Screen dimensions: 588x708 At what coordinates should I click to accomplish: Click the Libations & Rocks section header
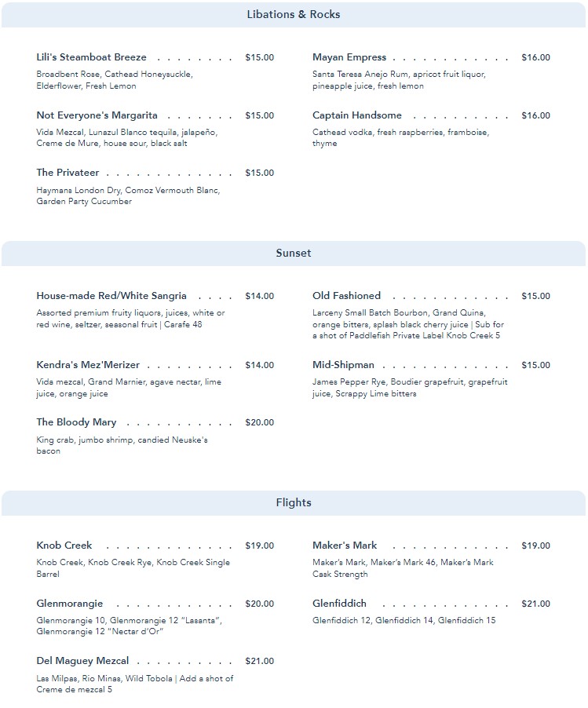click(293, 15)
